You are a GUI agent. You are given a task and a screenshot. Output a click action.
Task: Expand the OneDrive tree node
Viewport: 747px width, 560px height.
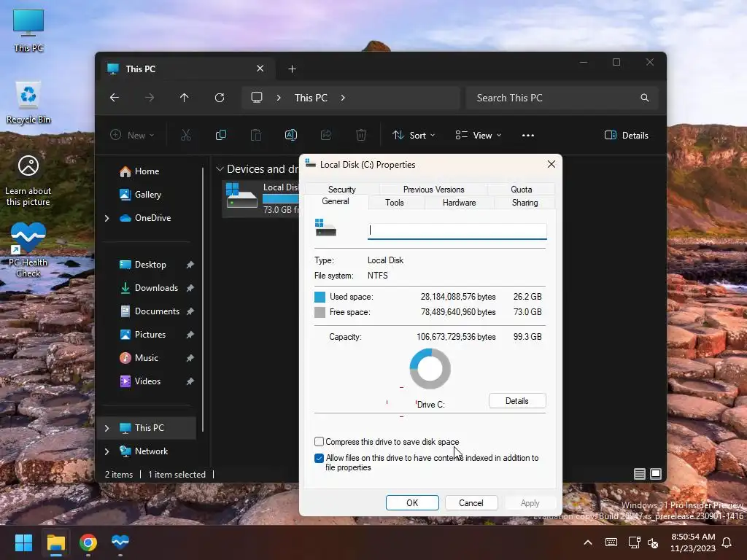(x=107, y=218)
